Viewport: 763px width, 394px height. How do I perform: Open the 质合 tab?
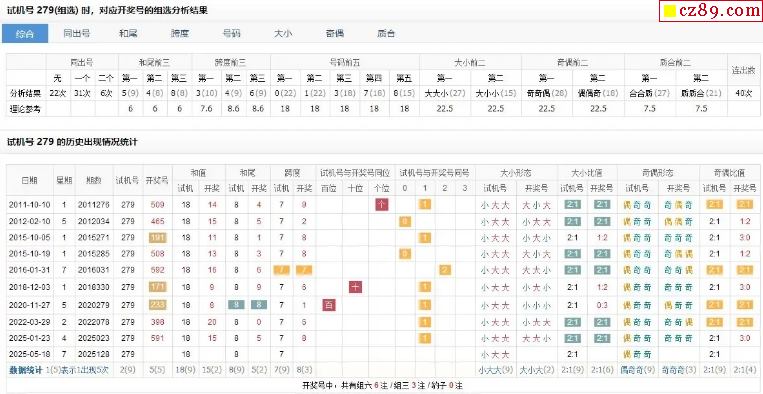click(x=386, y=34)
